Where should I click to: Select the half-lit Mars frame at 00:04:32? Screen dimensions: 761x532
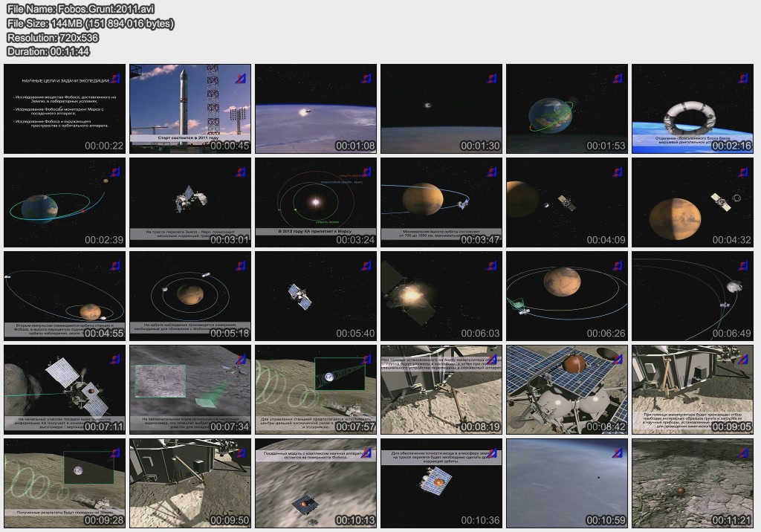click(693, 202)
